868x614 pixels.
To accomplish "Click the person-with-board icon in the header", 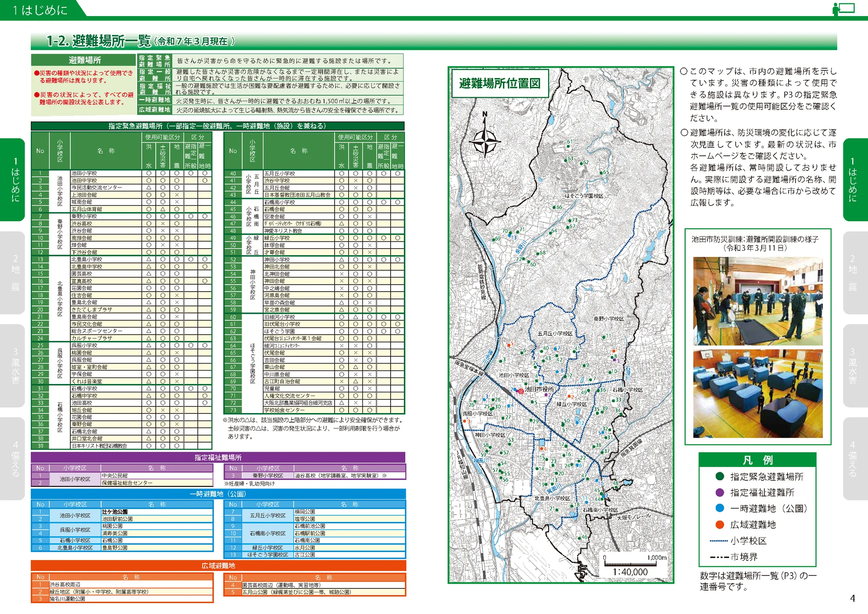I will (x=843, y=9).
